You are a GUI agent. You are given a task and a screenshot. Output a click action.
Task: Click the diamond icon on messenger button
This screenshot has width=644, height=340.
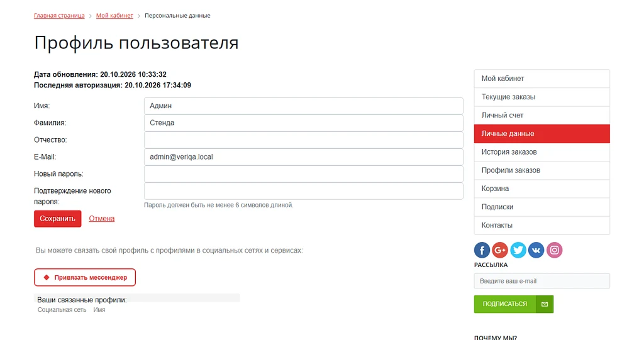(47, 278)
